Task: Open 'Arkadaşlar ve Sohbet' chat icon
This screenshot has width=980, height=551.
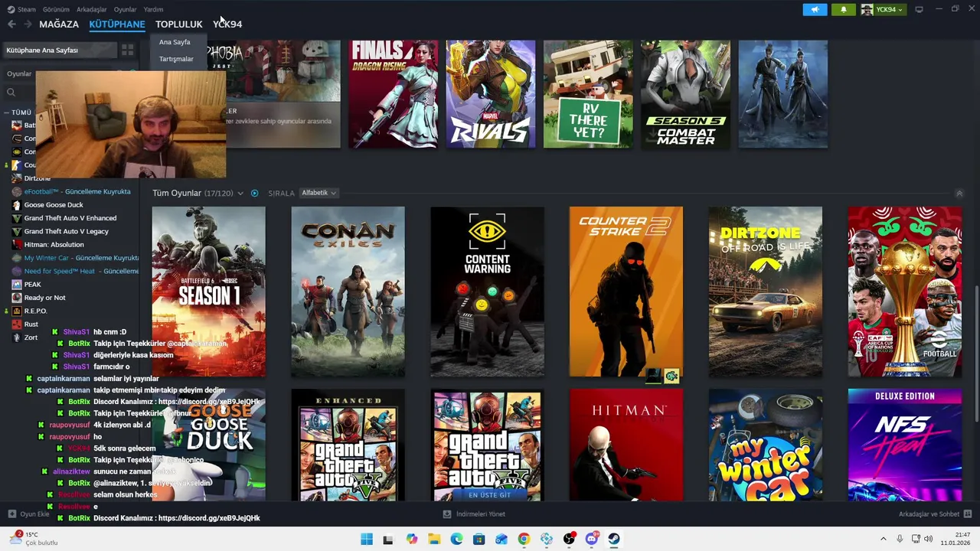Action: pyautogui.click(x=967, y=514)
